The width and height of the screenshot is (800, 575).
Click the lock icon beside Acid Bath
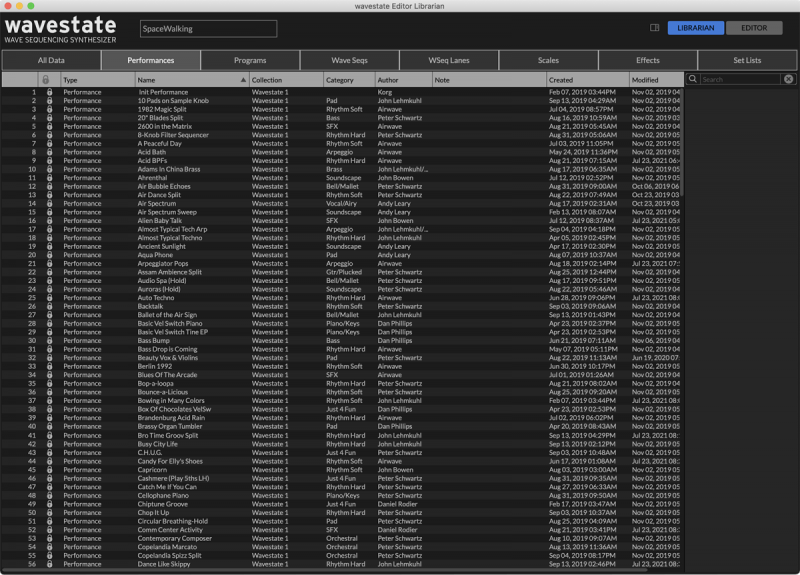coord(49,152)
